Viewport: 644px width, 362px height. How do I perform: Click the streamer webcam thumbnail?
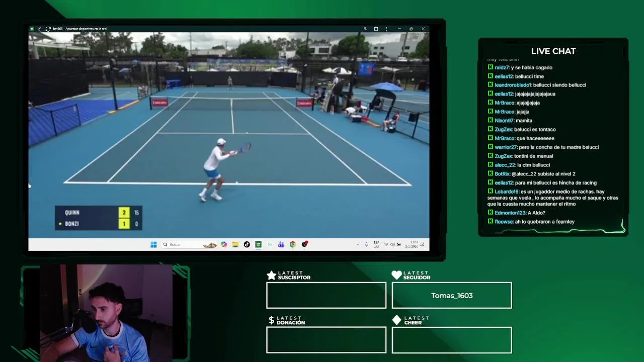coord(105,314)
